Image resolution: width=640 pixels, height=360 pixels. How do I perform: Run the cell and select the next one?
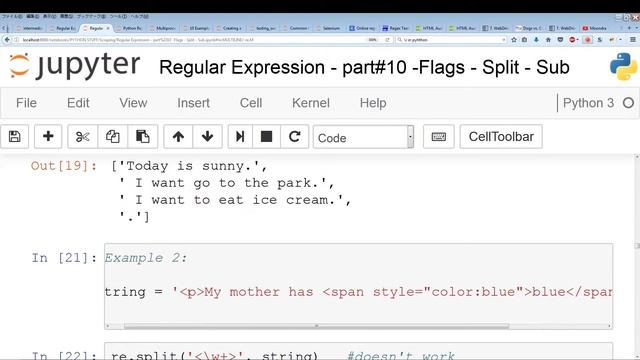pyautogui.click(x=240, y=136)
